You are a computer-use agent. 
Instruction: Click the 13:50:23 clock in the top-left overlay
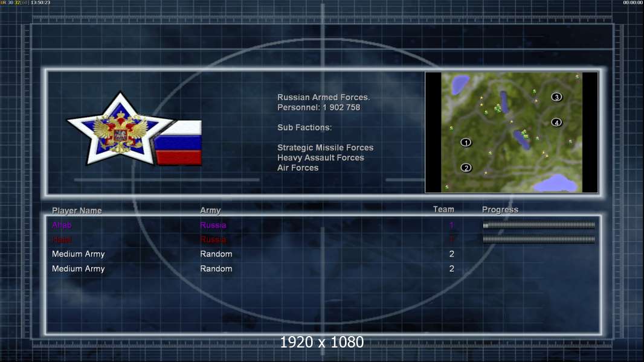40,2
